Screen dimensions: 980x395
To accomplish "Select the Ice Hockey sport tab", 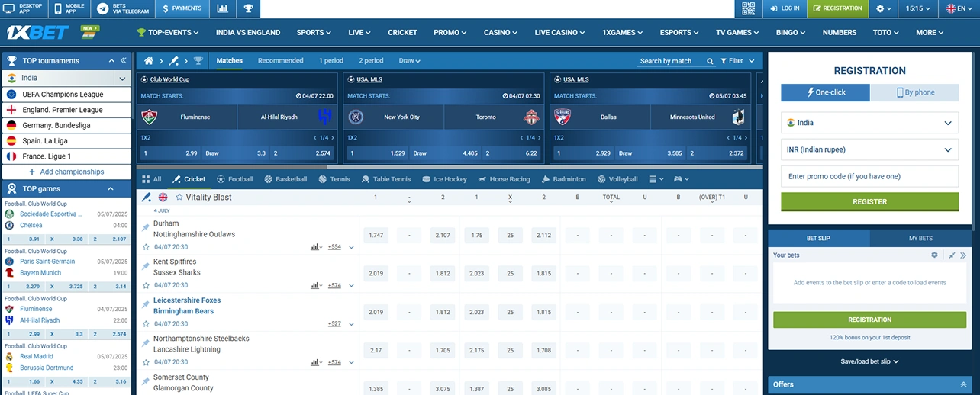I will [x=443, y=179].
